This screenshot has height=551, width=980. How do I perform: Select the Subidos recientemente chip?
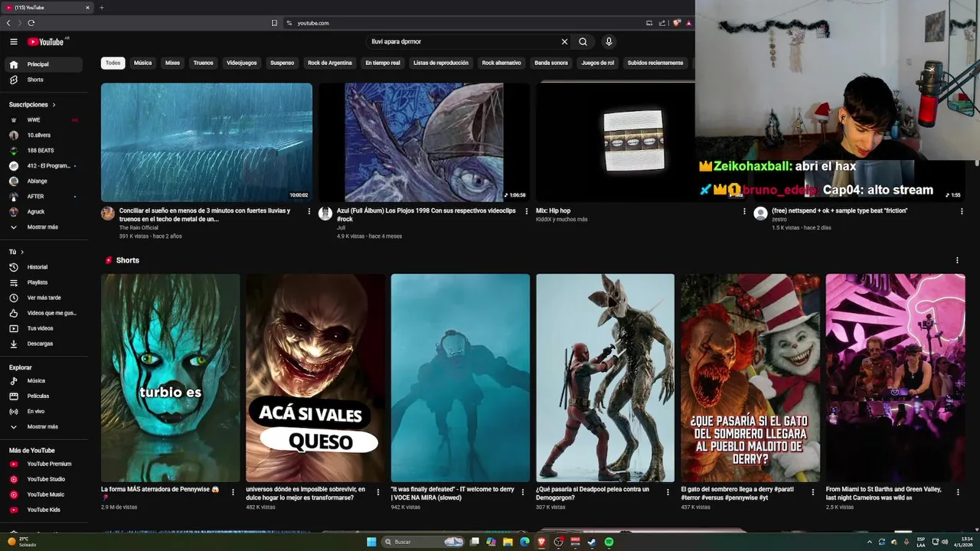[655, 63]
